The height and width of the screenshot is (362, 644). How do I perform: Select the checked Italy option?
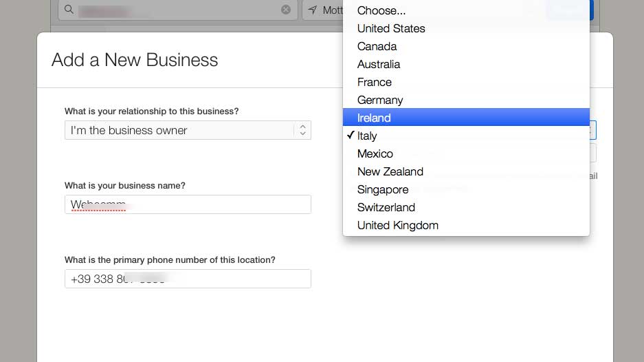tap(367, 136)
